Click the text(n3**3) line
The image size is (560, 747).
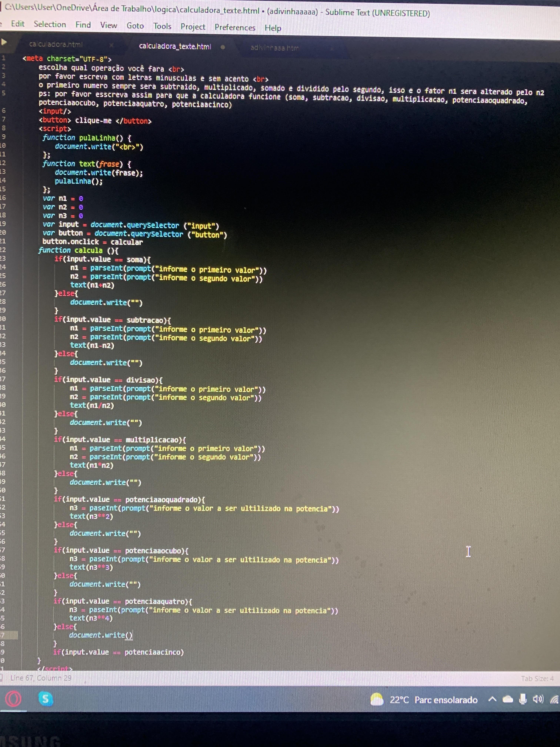(x=91, y=567)
